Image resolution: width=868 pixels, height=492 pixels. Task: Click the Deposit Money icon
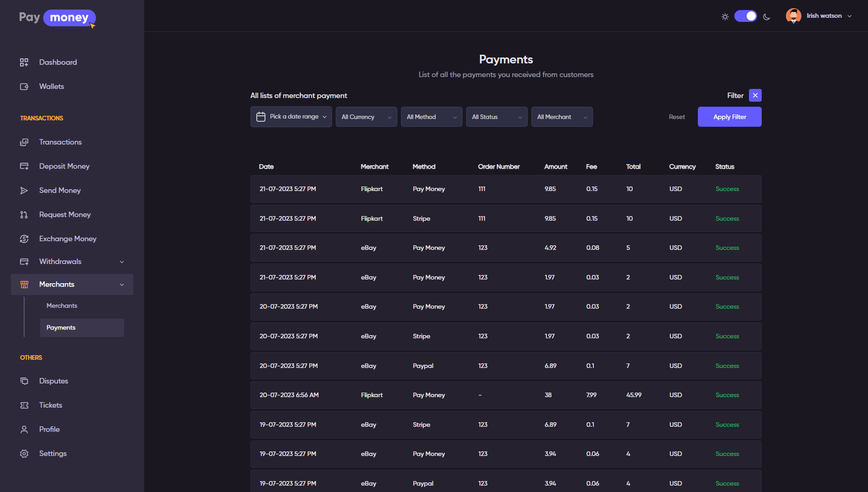tap(24, 166)
